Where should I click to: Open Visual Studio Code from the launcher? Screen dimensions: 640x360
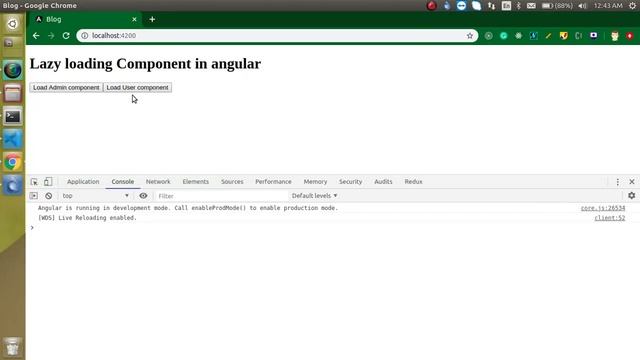coord(13,140)
